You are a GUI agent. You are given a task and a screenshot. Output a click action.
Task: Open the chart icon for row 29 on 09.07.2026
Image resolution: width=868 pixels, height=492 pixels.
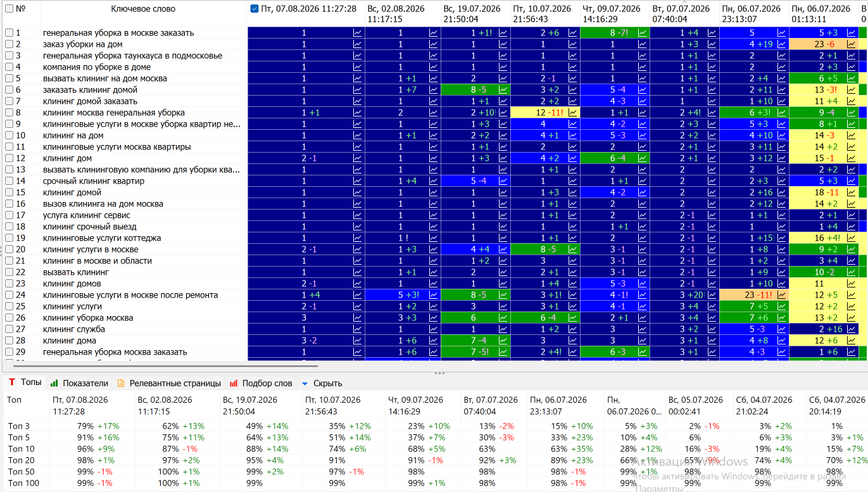point(643,352)
